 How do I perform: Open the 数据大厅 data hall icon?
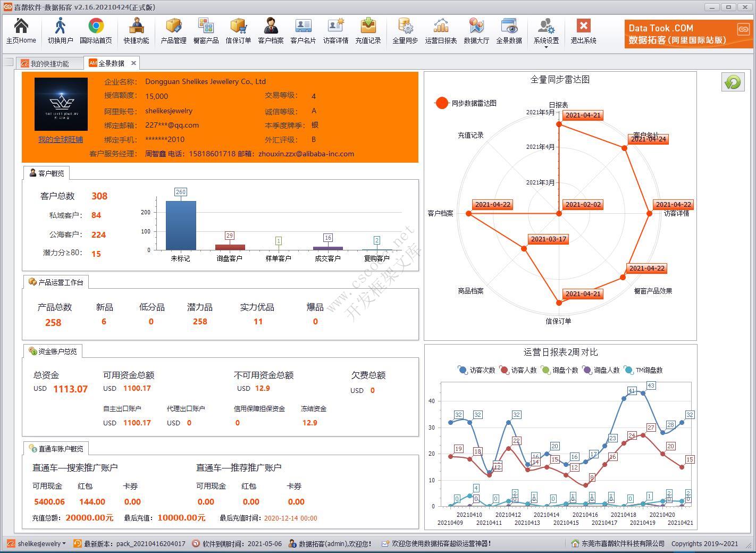476,31
